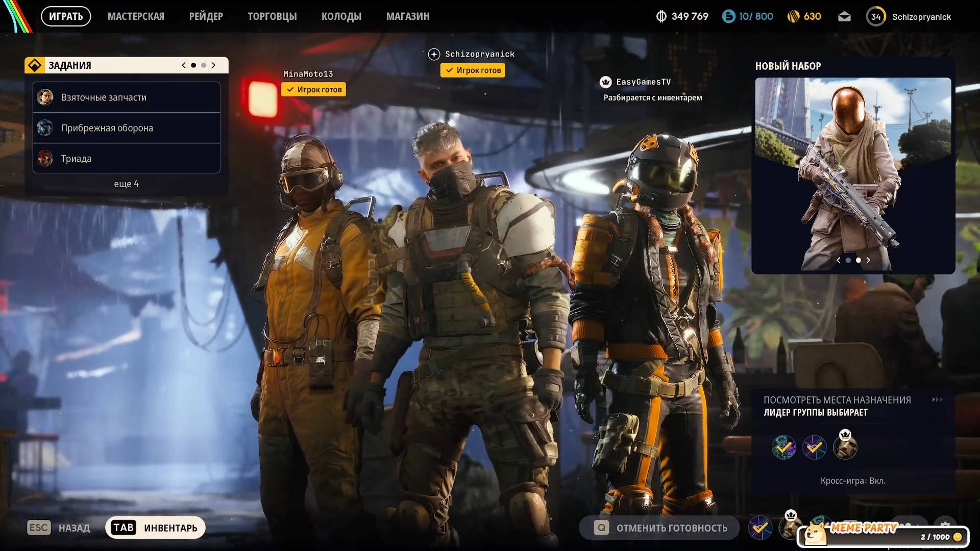
Task: Click the plus icon beside Schizopryanick nameplate
Action: [434, 54]
